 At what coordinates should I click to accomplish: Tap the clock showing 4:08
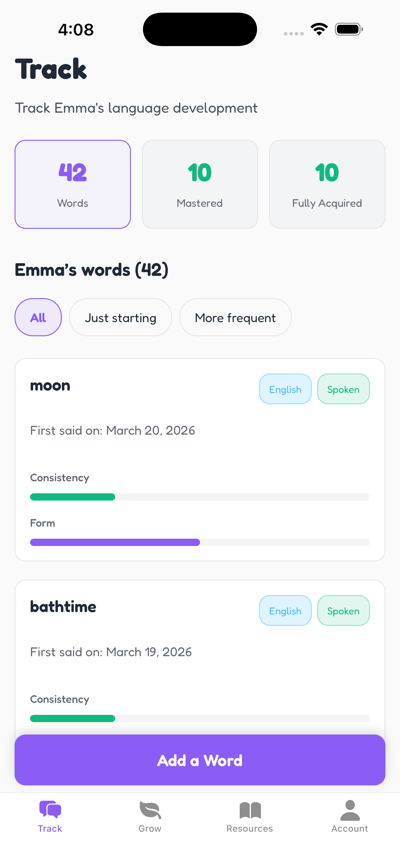click(75, 29)
